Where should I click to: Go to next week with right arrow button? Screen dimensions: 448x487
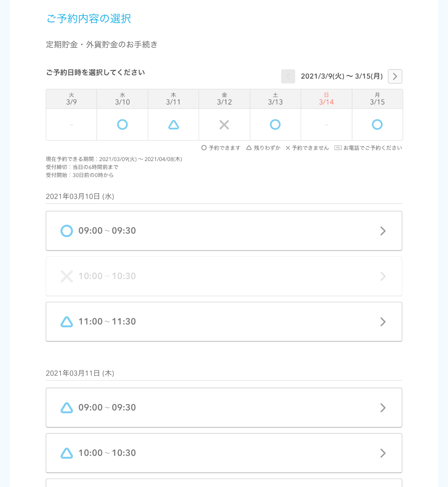coord(395,76)
